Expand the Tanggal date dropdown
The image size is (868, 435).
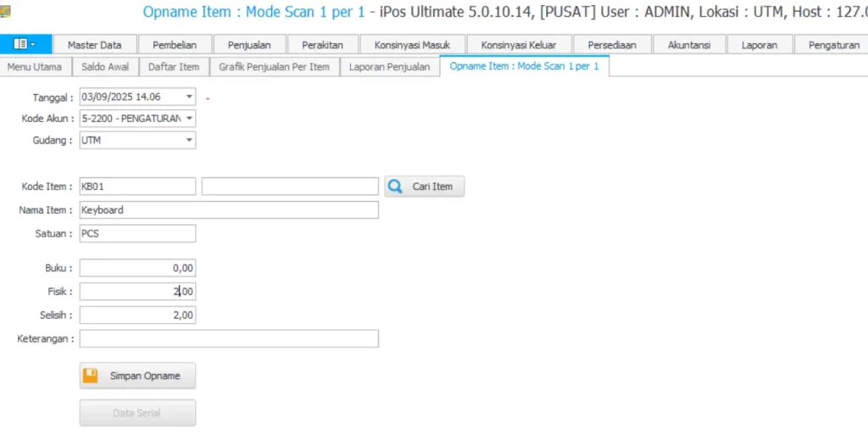189,98
